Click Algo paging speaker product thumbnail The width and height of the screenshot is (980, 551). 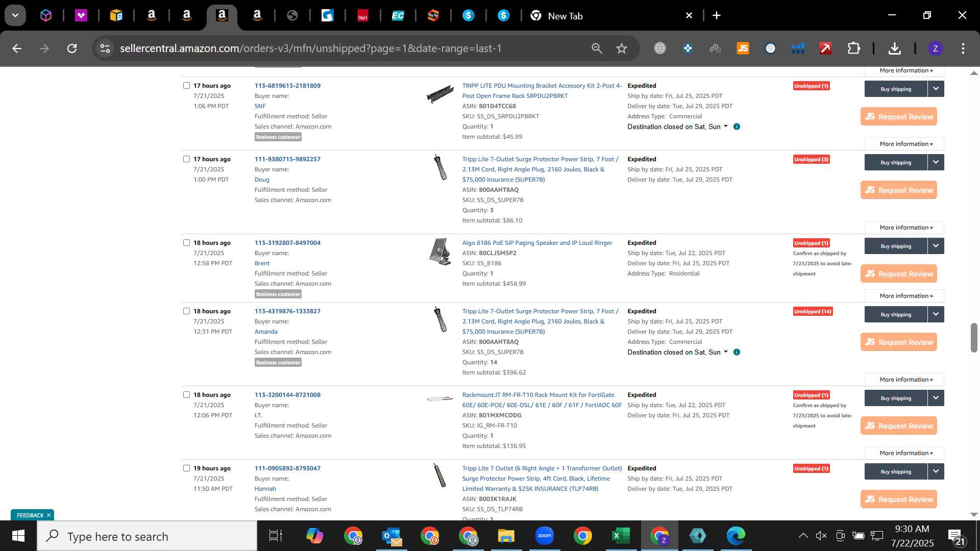[x=440, y=252]
